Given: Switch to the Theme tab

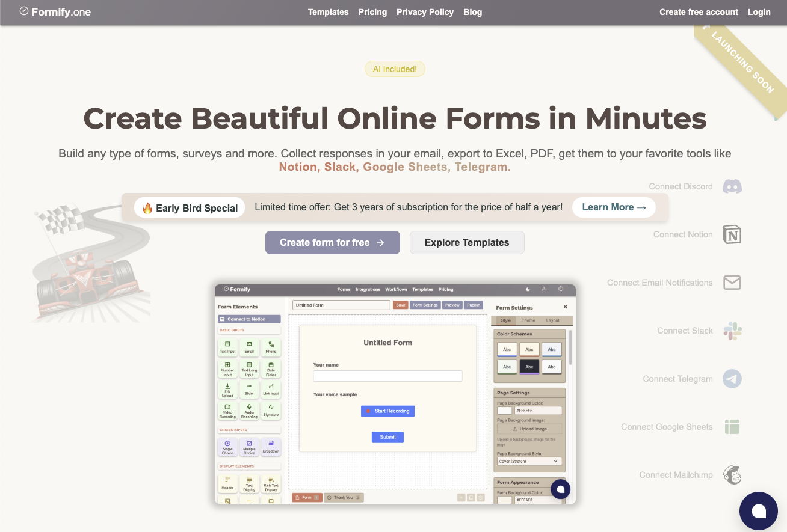Looking at the screenshot, I should (x=528, y=320).
